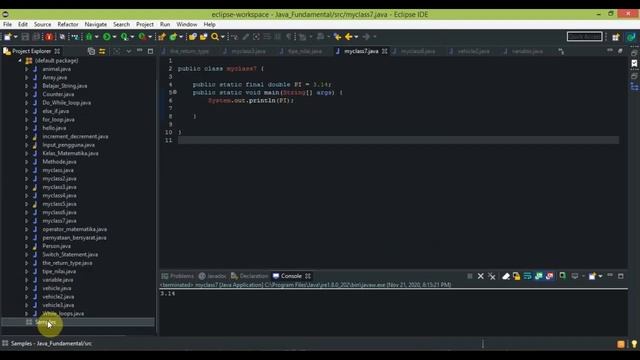
Task: Select the myclass7.java editor tab
Action: pyautogui.click(x=361, y=51)
